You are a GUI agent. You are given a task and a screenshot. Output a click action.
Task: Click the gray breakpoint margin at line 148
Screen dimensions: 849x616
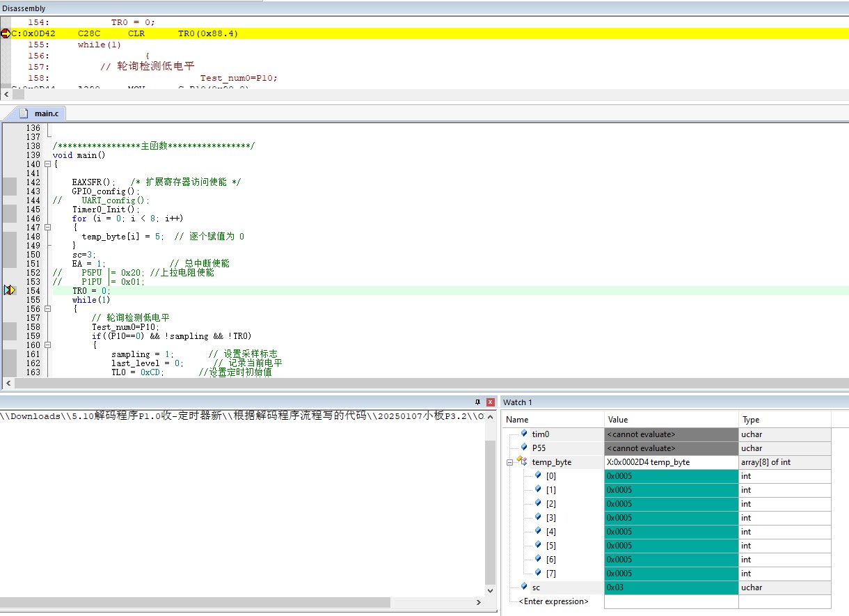coord(10,236)
